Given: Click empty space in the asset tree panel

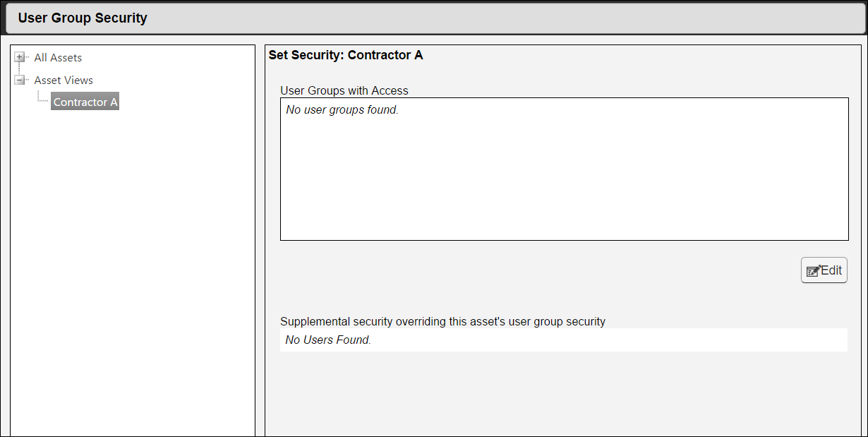Looking at the screenshot, I should [133, 282].
